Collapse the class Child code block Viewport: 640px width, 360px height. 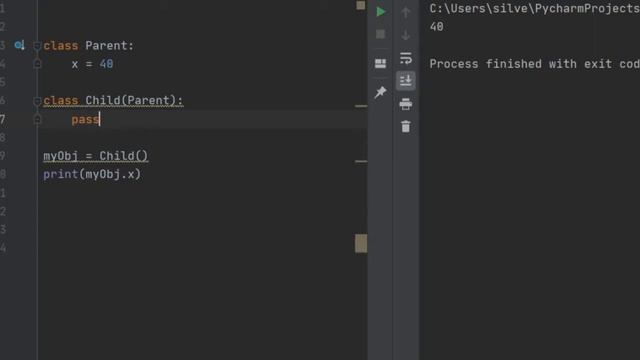pos(37,101)
